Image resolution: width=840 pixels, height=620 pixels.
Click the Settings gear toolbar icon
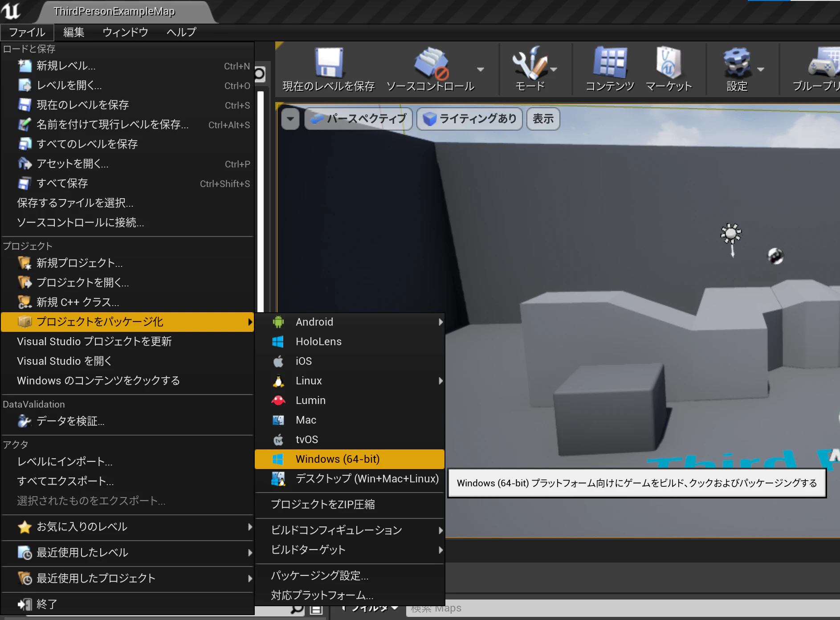(737, 63)
